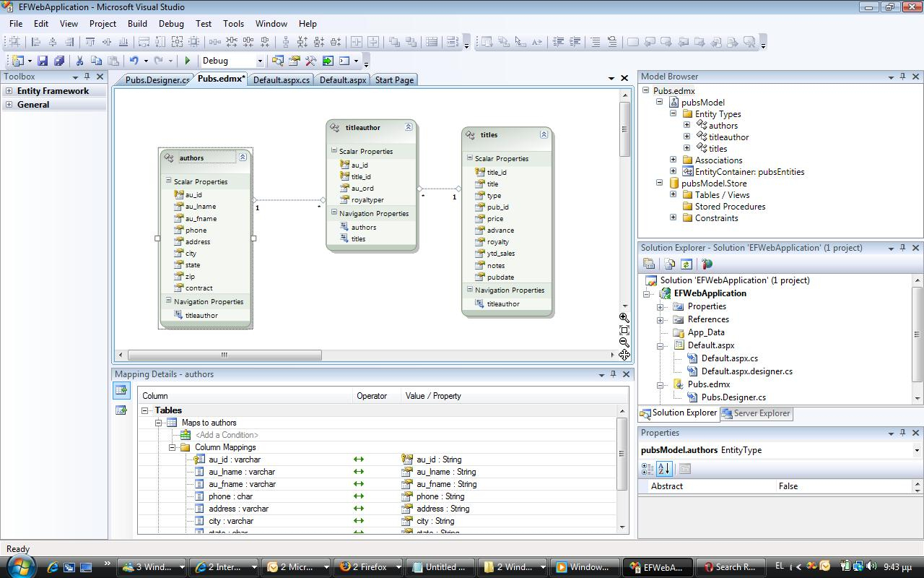Switch to the Default.aspx.cs tab
Image resolution: width=924 pixels, height=578 pixels.
[282, 80]
